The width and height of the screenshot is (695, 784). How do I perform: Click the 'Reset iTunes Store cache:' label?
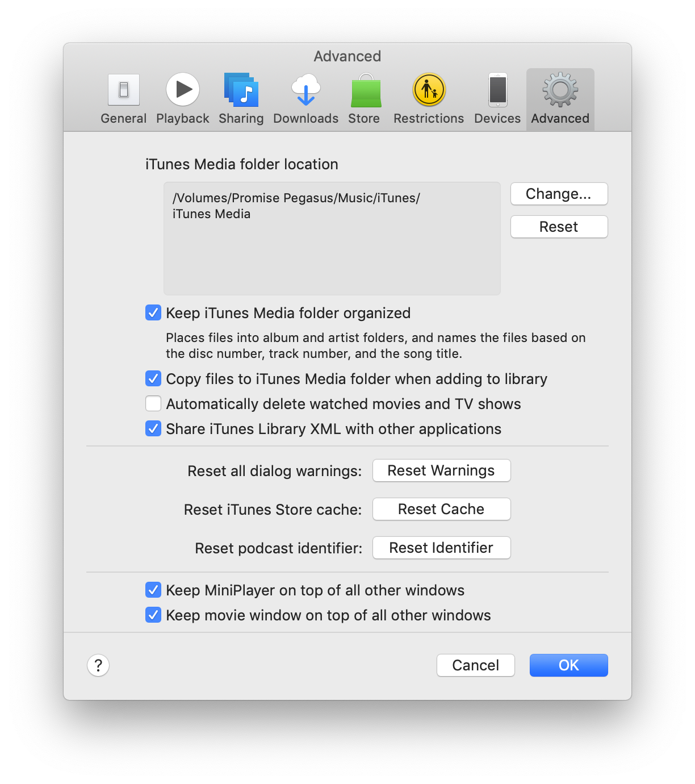[273, 510]
